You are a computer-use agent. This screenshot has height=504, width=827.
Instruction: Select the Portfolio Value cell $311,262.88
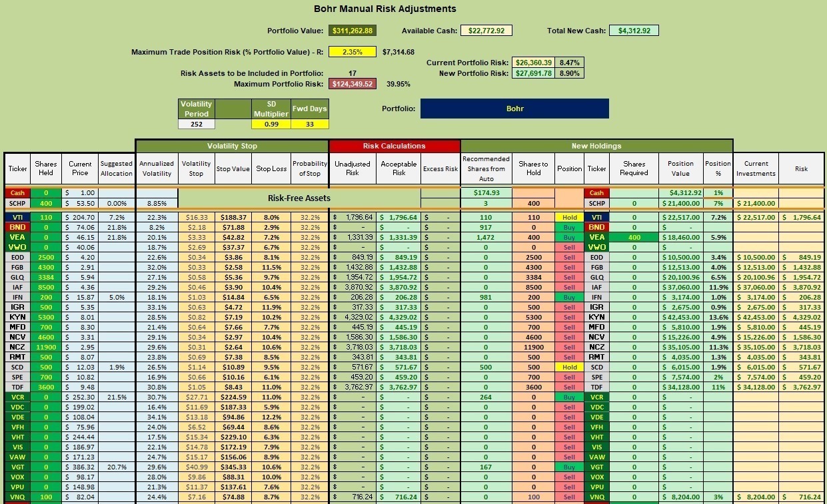[351, 31]
